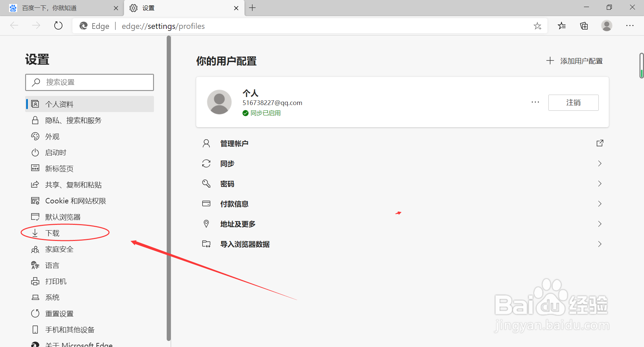The height and width of the screenshot is (347, 644).
Task: Click the share icon next to 共享、复制和粘贴
Action: click(x=35, y=184)
